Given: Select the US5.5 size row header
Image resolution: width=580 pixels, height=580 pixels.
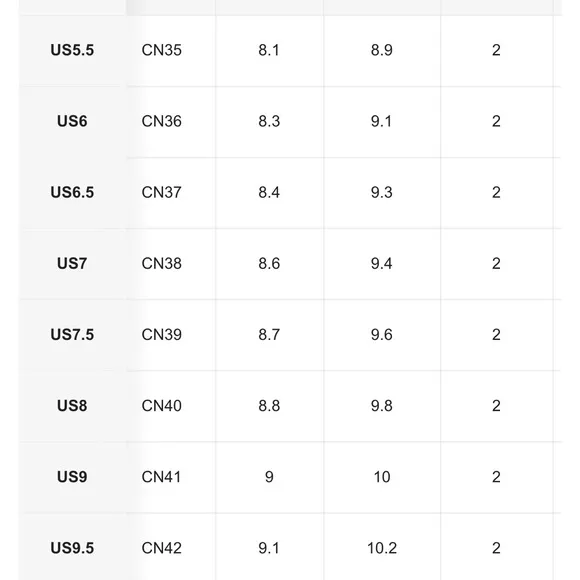Looking at the screenshot, I should pos(72,50).
